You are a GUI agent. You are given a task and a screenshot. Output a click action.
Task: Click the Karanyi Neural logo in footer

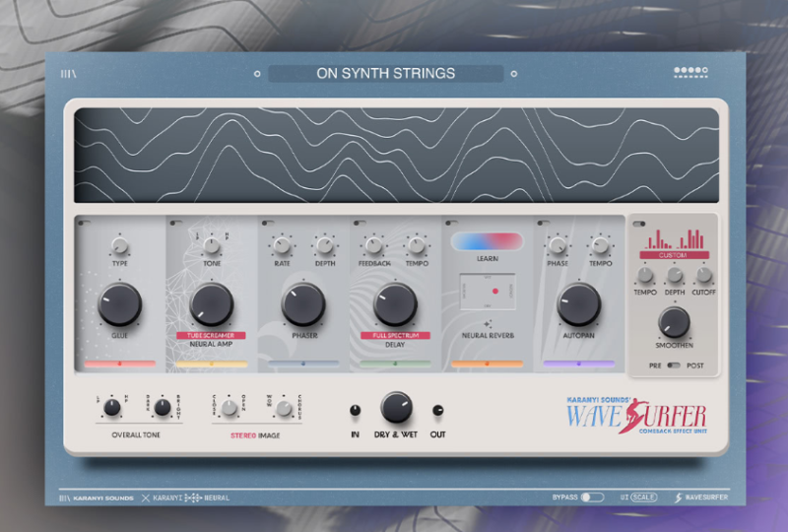click(186, 498)
